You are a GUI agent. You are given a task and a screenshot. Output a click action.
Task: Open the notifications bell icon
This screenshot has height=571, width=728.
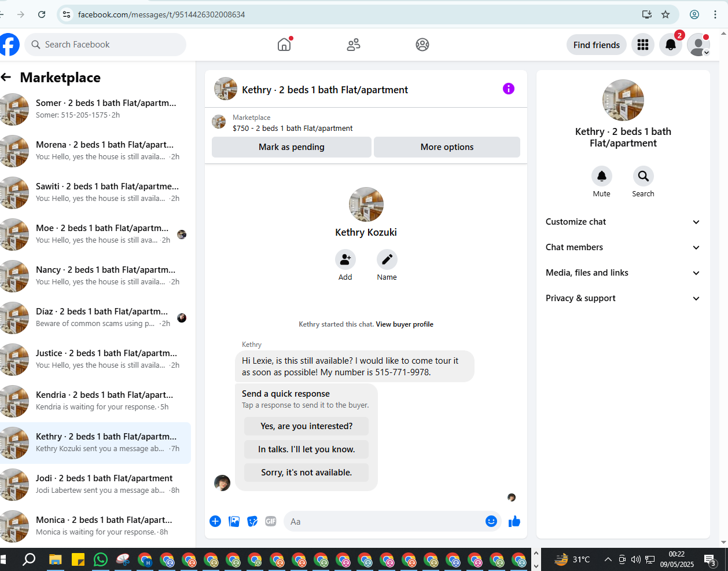[x=671, y=45]
